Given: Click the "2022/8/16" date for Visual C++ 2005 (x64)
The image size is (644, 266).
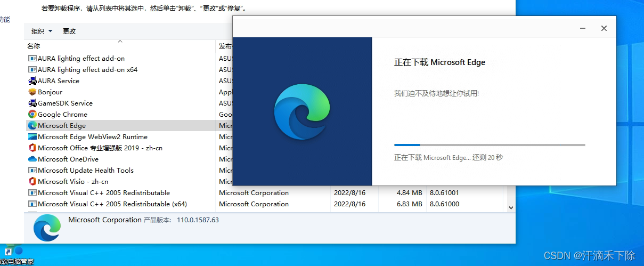Looking at the screenshot, I should tap(350, 204).
